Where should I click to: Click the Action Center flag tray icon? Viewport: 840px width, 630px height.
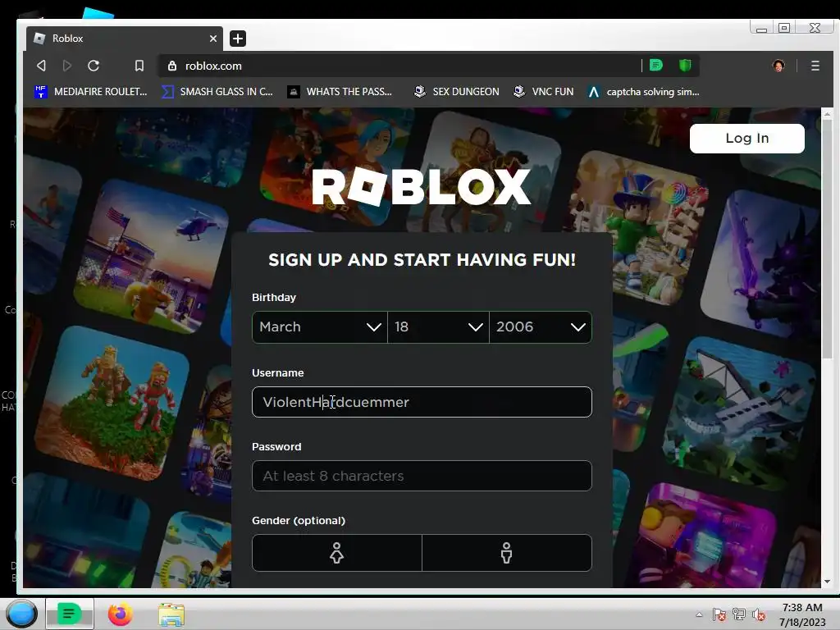[x=719, y=615]
